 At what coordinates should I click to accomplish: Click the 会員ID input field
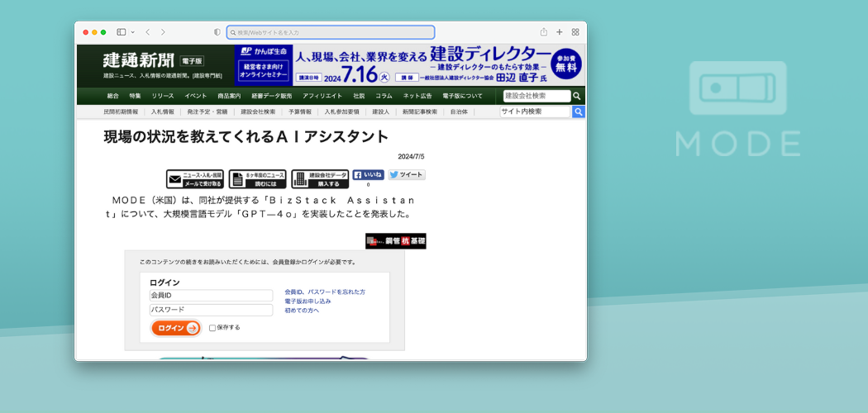tap(211, 295)
